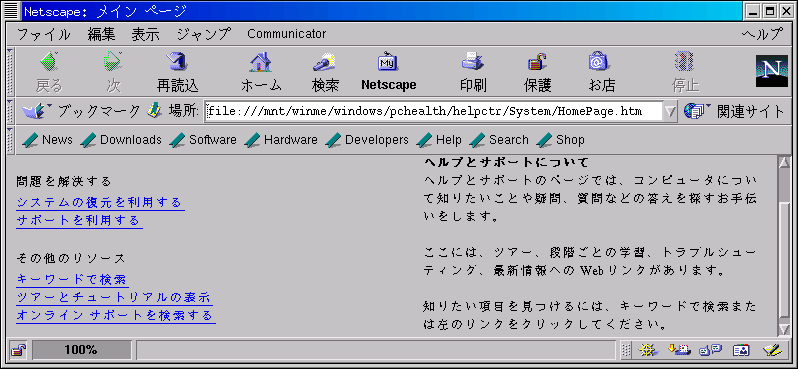798x369 pixels.
Task: Click the Stop (停止) icon
Action: coord(685,62)
